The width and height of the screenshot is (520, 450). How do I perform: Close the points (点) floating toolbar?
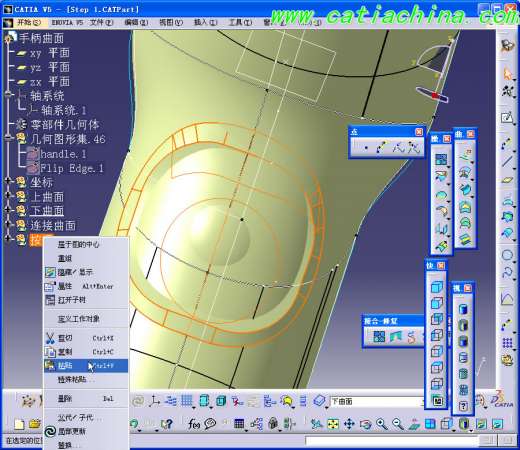[x=419, y=131]
